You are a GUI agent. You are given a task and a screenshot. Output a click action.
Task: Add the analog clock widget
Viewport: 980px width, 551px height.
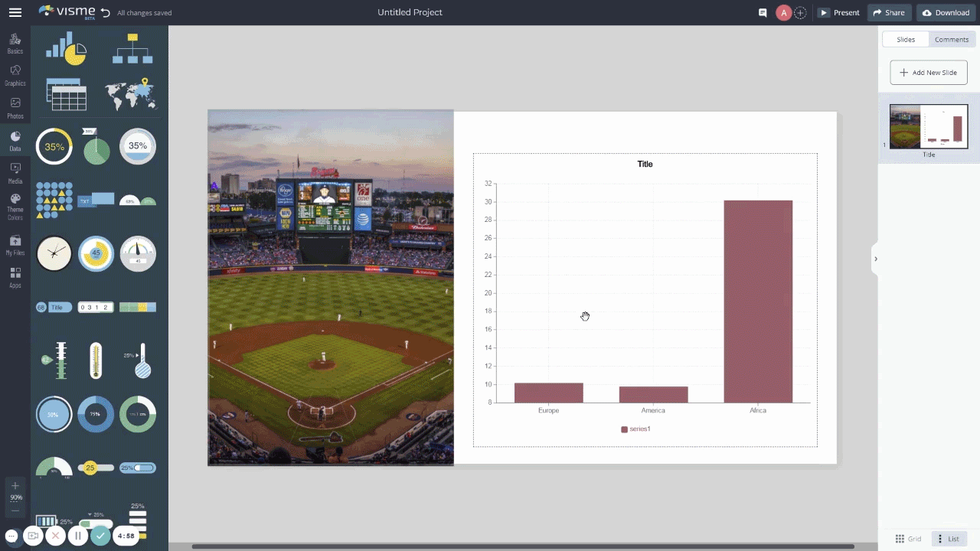pos(54,253)
